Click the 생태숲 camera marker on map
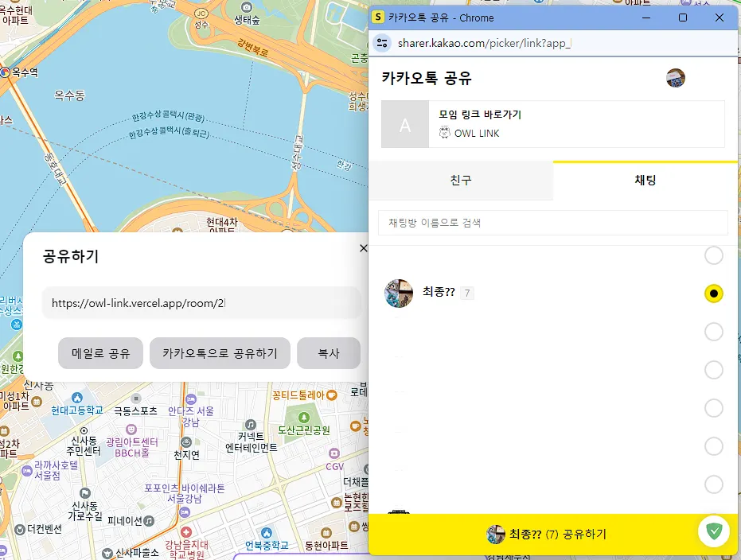 click(246, 7)
